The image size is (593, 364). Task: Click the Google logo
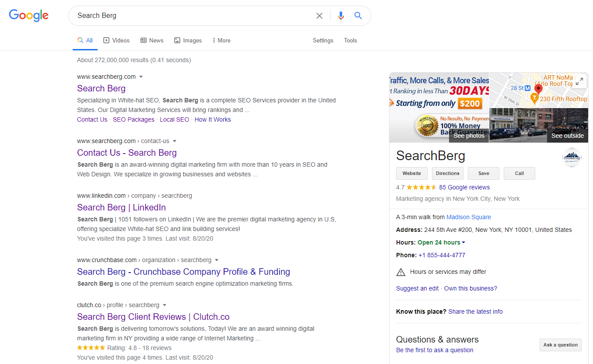click(29, 15)
